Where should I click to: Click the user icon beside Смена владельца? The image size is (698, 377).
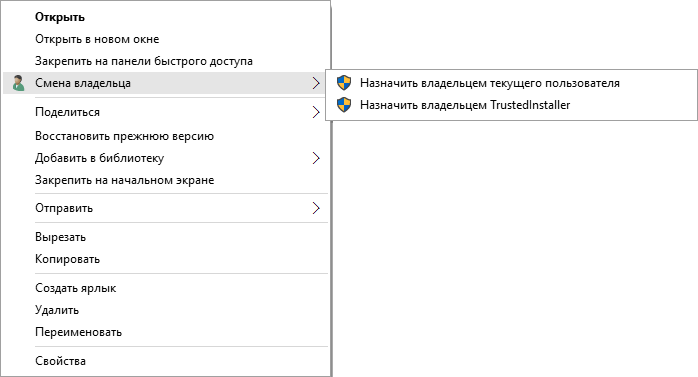click(19, 83)
